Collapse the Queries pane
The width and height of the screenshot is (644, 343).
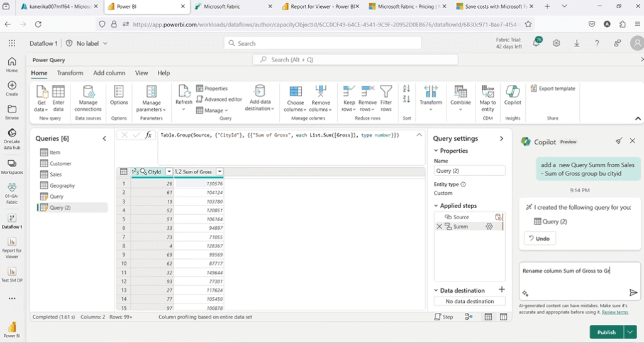[104, 139]
